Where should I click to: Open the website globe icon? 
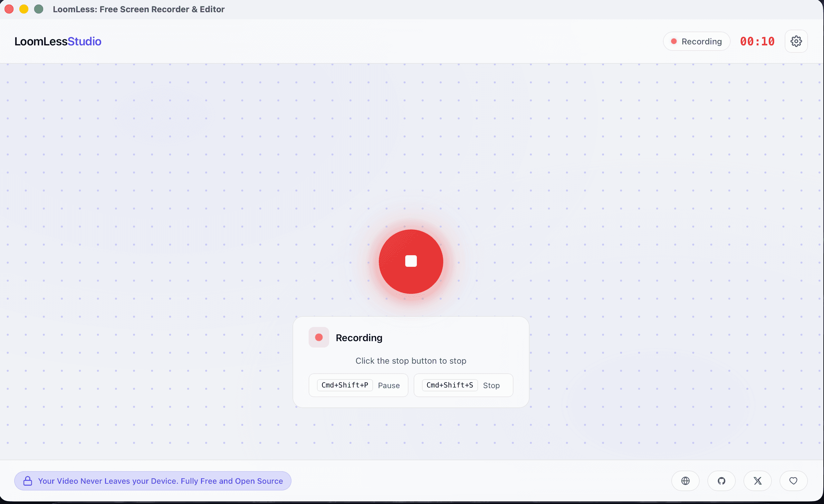click(x=685, y=481)
